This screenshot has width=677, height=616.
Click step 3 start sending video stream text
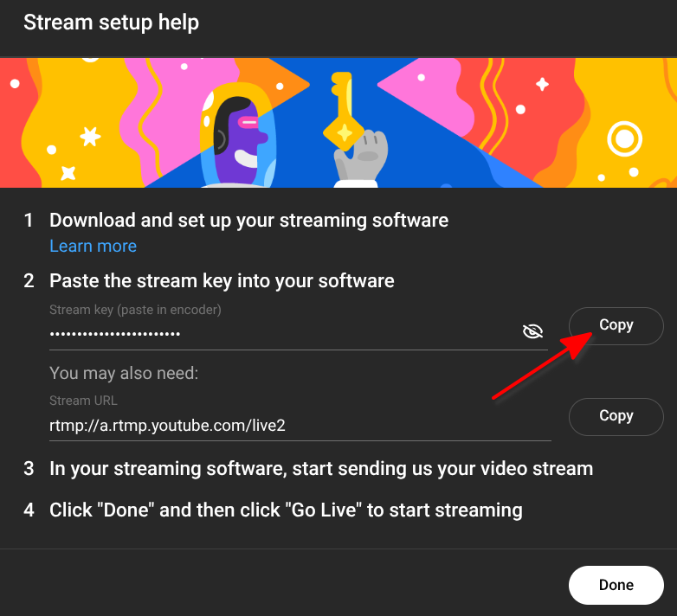pyautogui.click(x=320, y=469)
